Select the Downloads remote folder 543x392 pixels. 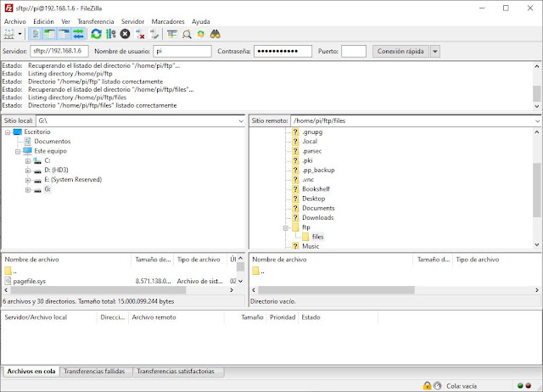click(x=317, y=218)
